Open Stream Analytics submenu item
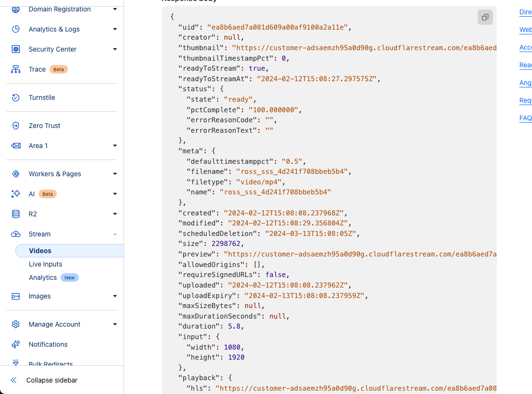This screenshot has width=532, height=394. [x=43, y=277]
